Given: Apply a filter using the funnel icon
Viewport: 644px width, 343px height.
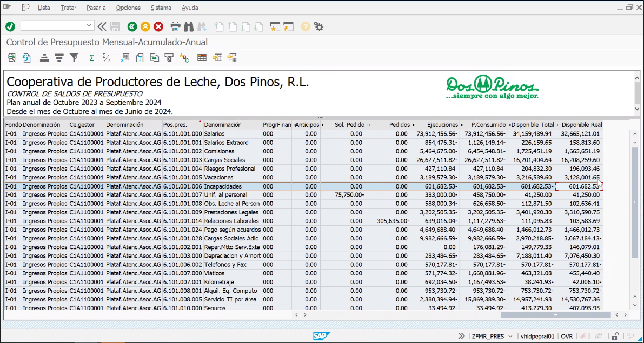Looking at the screenshot, I should [x=75, y=58].
